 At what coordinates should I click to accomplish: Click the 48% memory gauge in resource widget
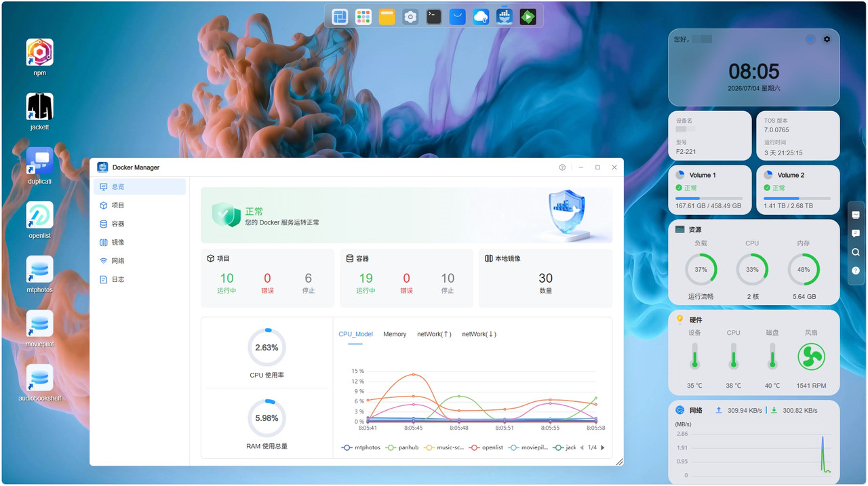[804, 269]
